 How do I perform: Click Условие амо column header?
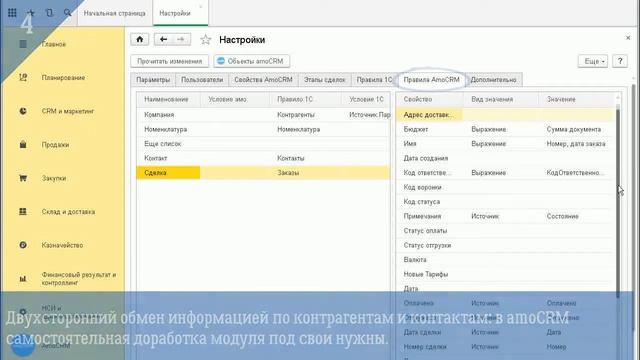coord(235,99)
